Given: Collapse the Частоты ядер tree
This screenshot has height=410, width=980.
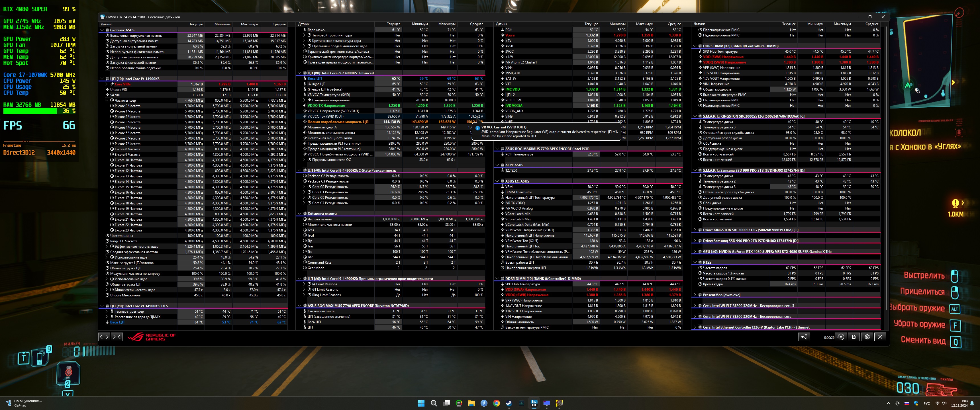Looking at the screenshot, I should point(107,101).
